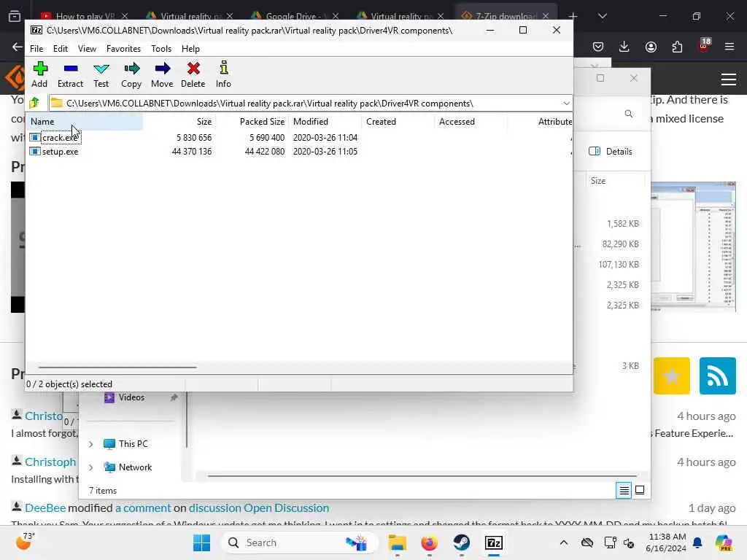Open the Favorites menu
The image size is (747, 560).
(123, 49)
